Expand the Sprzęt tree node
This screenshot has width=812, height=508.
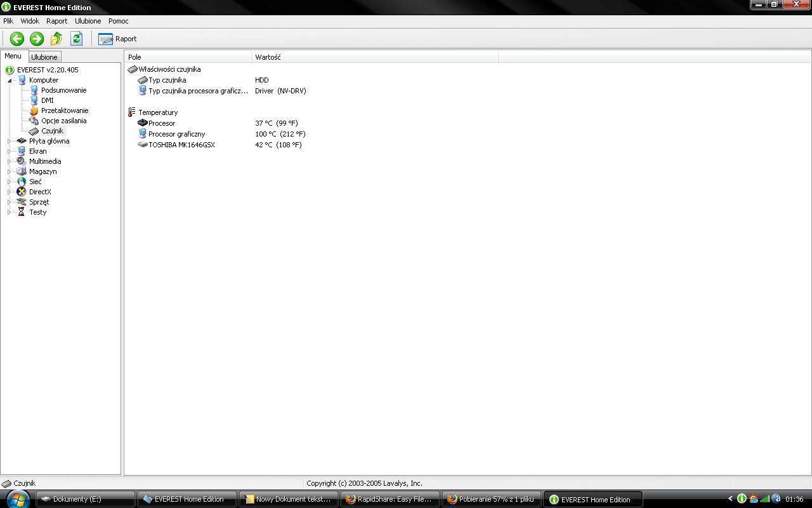pos(10,202)
